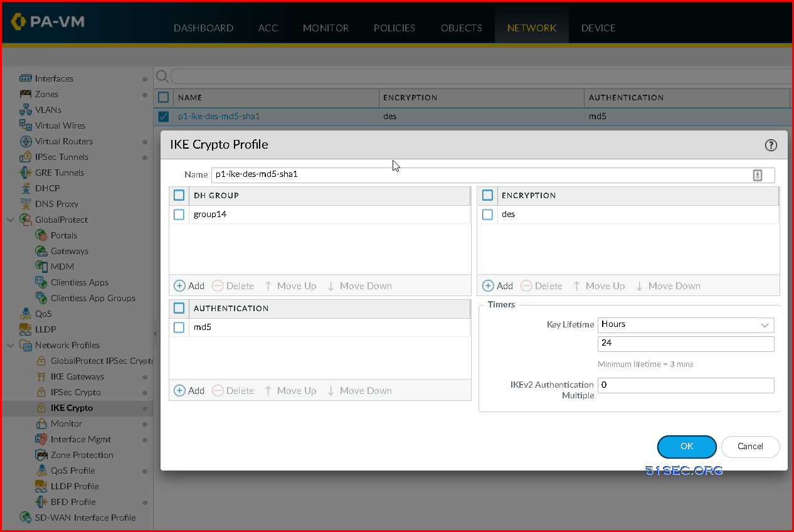Image resolution: width=794 pixels, height=532 pixels.
Task: Uncheck the p1-ike-des-md5-sha1 row checkbox
Action: tap(163, 116)
